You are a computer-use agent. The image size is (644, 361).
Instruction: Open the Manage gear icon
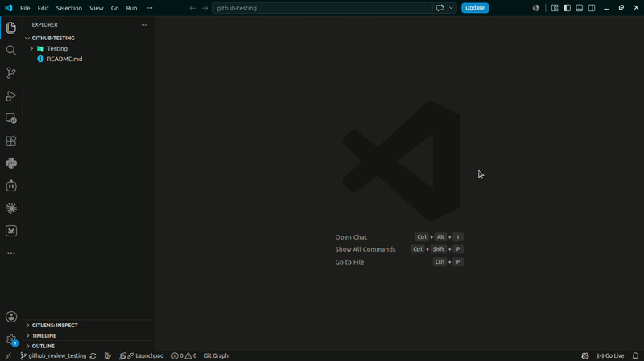11,339
